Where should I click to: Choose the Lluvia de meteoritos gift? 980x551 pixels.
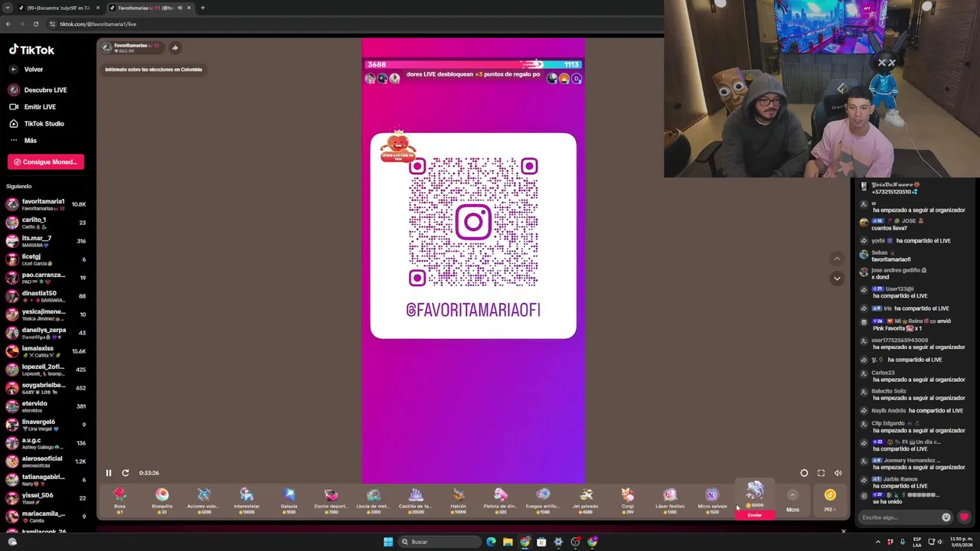coord(374,500)
